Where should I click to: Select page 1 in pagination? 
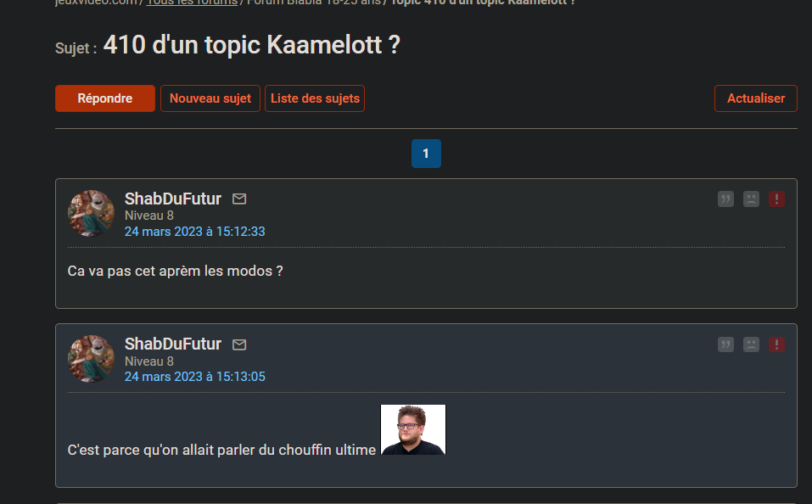click(426, 154)
